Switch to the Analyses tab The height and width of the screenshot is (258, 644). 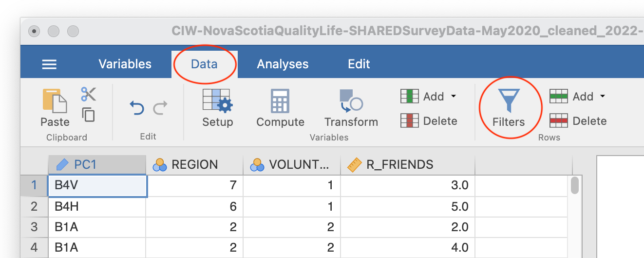(x=283, y=64)
